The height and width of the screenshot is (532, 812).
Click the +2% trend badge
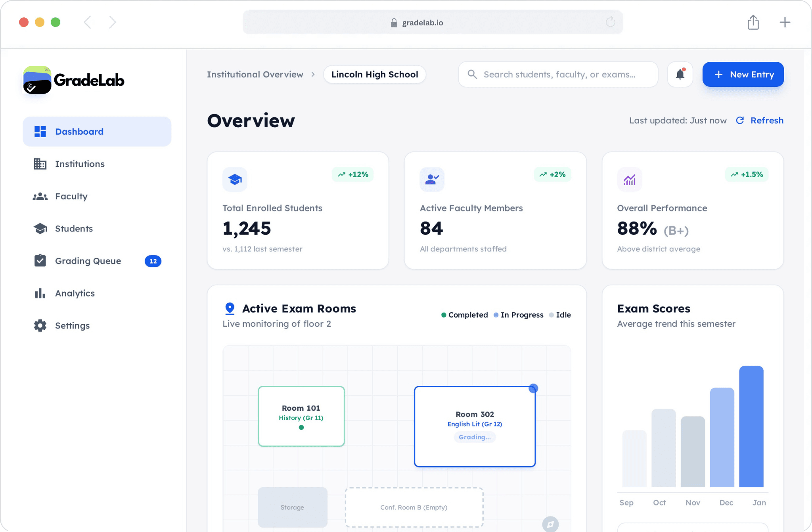click(x=552, y=174)
